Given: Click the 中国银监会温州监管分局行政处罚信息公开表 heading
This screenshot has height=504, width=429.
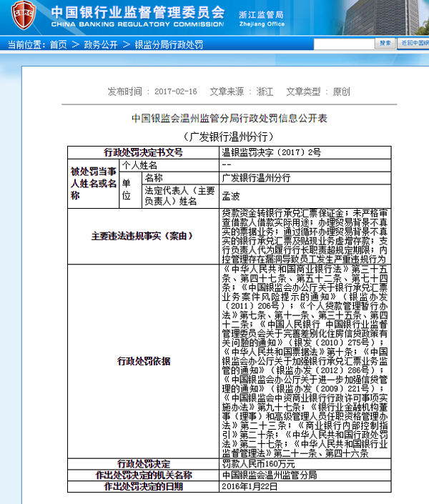Looking at the screenshot, I should (x=230, y=118).
